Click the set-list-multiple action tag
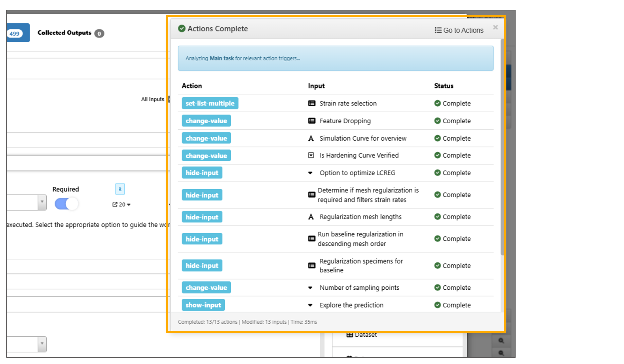This screenshot has width=624, height=364. pyautogui.click(x=210, y=104)
